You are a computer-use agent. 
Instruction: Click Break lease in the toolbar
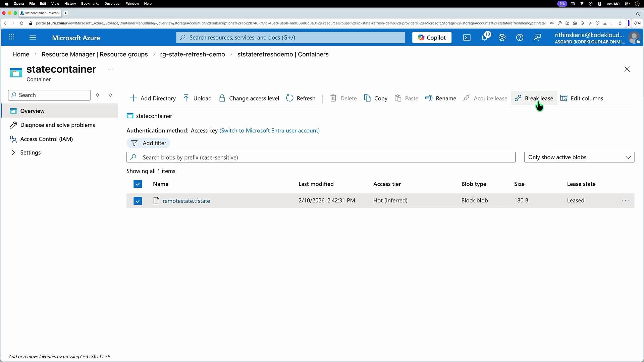(534, 98)
